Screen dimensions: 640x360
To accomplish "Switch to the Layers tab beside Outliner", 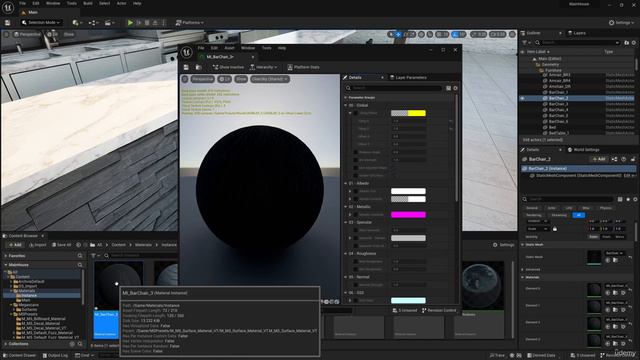I will click(x=577, y=33).
